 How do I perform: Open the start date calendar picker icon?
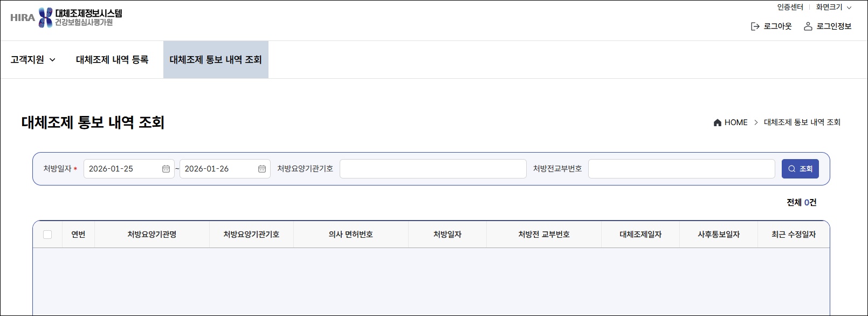tap(166, 169)
